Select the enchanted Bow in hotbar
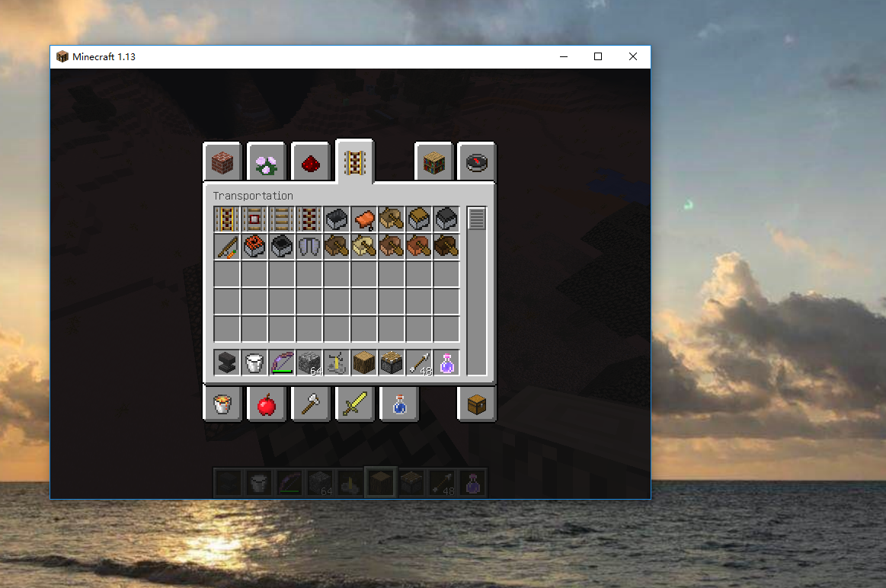 click(282, 363)
